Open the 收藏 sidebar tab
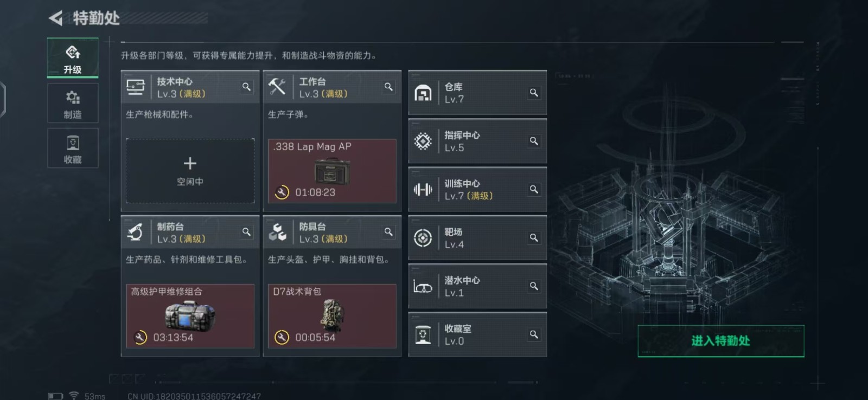The image size is (868, 400). pyautogui.click(x=73, y=148)
